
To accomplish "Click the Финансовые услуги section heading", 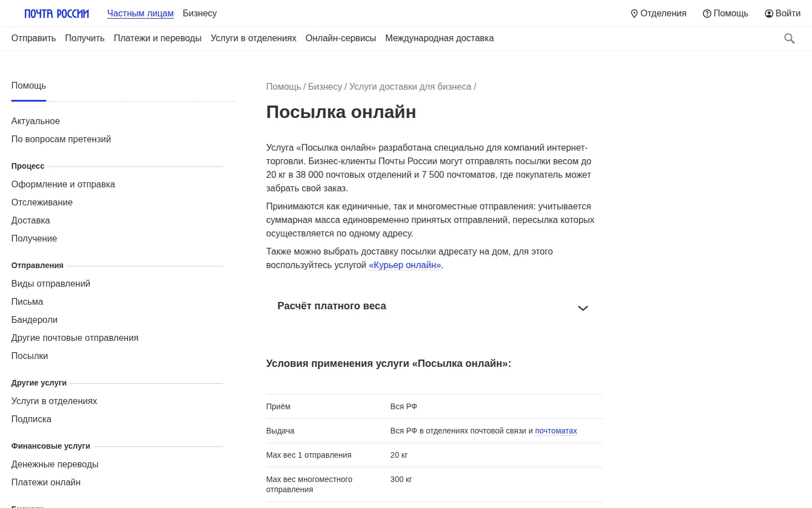I will tap(51, 446).
